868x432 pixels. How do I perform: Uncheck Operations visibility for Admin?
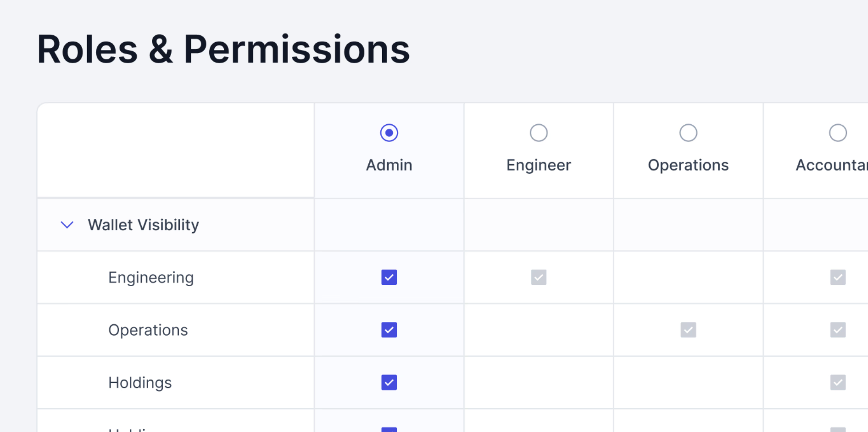389,330
